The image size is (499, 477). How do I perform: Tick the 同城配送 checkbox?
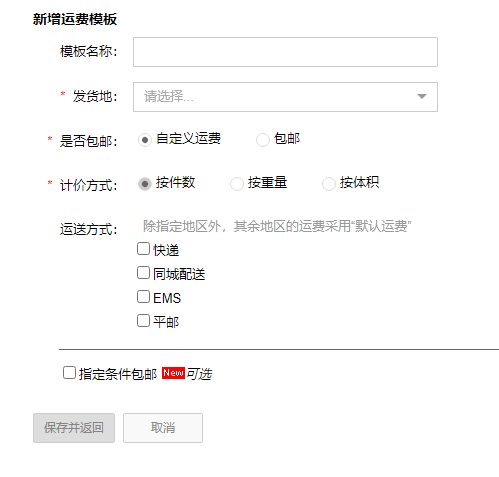point(143,273)
